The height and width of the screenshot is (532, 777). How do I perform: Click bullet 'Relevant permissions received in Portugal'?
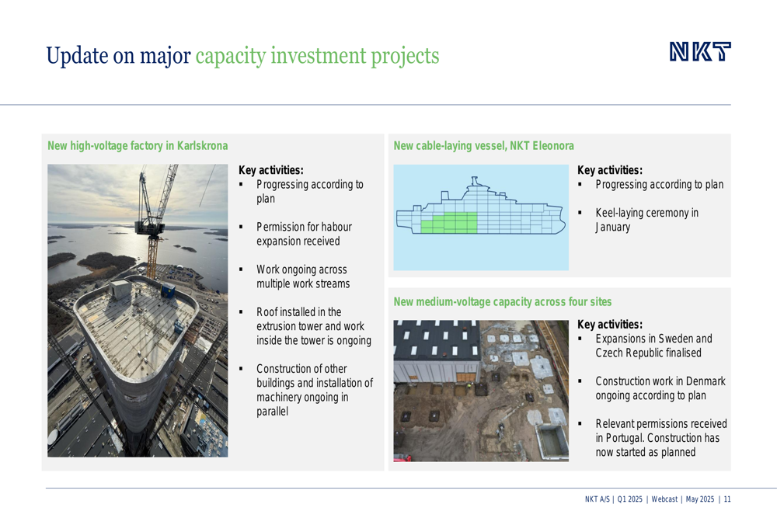point(661,438)
